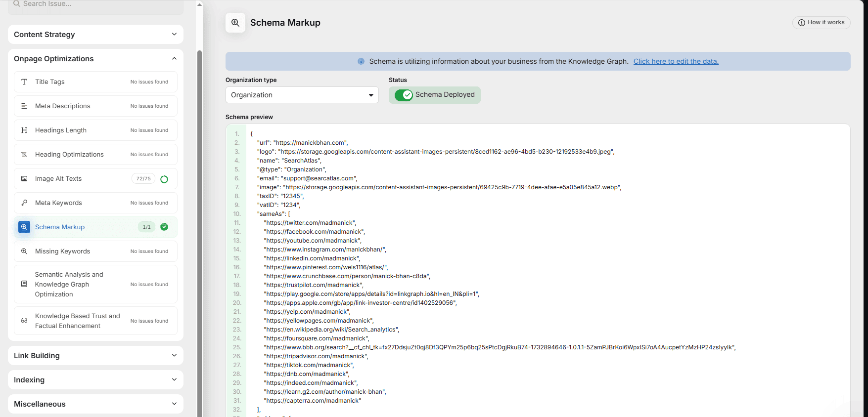This screenshot has height=417, width=868.
Task: Click the Image Alt Texts status circle
Action: pyautogui.click(x=164, y=179)
